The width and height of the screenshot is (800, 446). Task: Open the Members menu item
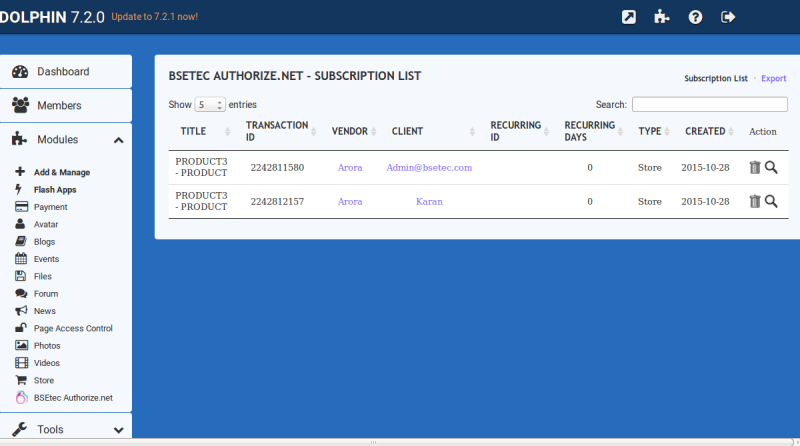coord(66,105)
